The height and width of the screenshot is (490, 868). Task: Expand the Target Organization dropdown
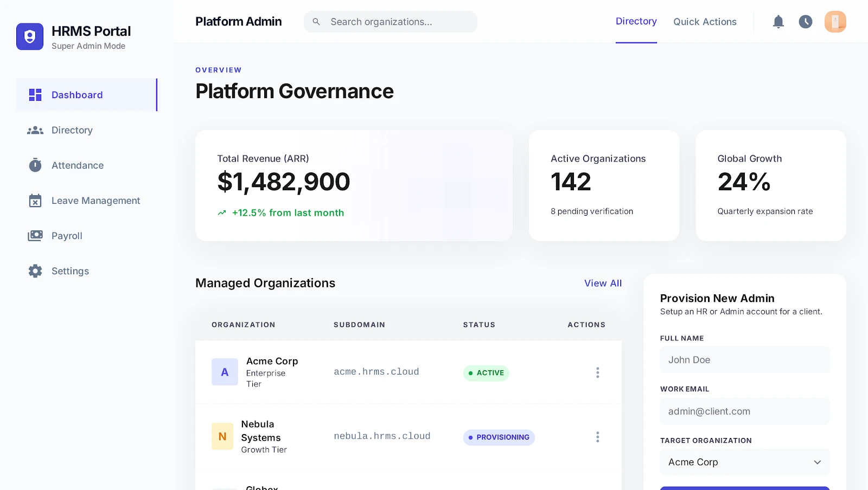click(x=744, y=462)
